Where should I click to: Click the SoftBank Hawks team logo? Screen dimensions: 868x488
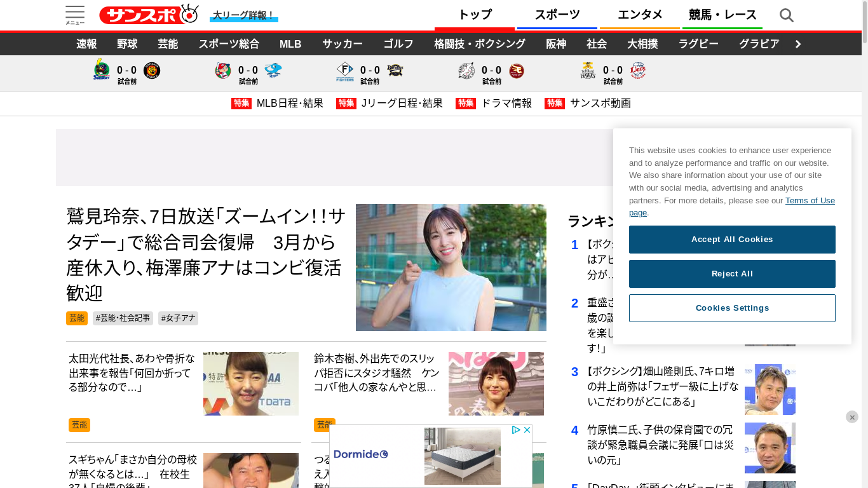tap(588, 71)
